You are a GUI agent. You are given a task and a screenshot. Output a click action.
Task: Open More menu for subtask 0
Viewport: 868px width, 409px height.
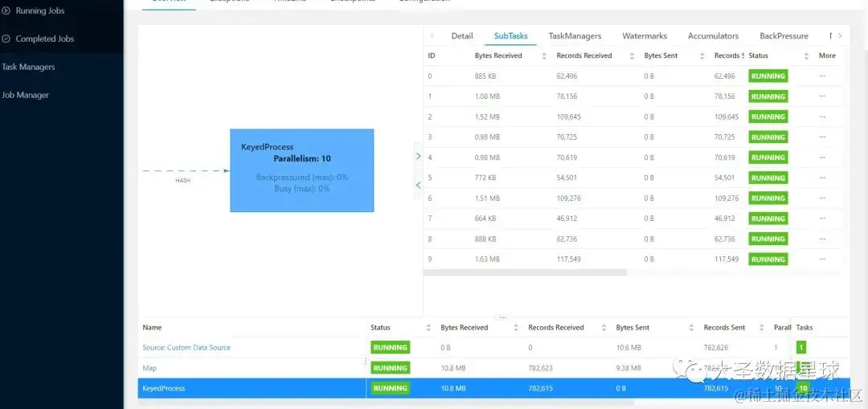pos(822,76)
